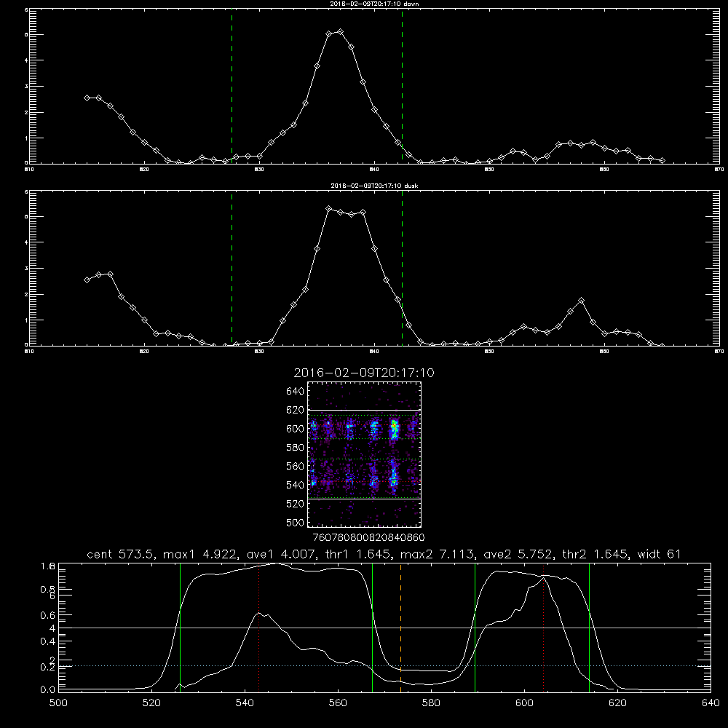Click the dusk curve's secondary peak near 858
Viewport: 728px width, 728px height.
pyautogui.click(x=581, y=301)
